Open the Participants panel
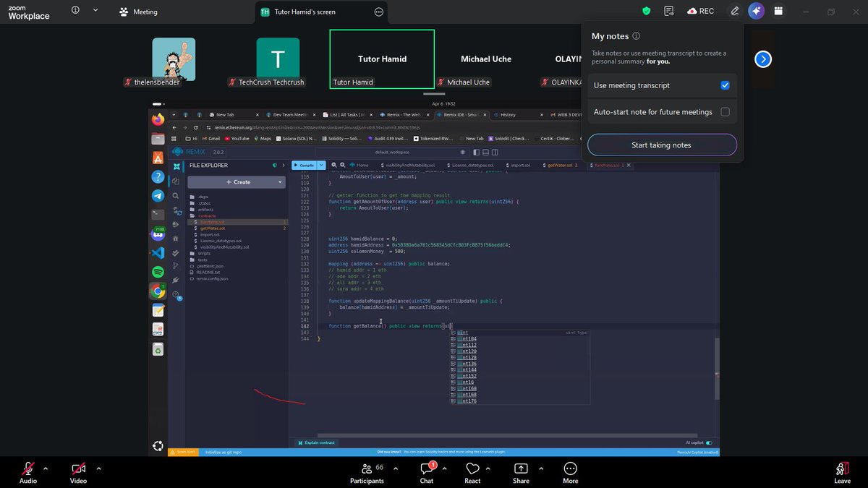 pos(367,472)
